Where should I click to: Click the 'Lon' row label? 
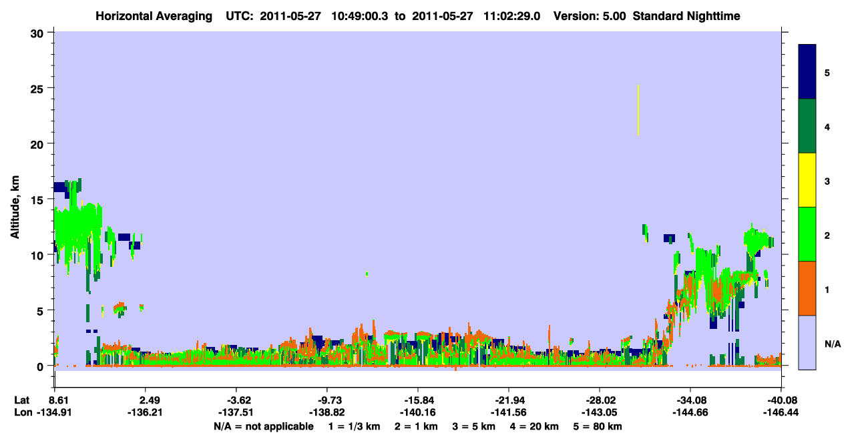tap(23, 412)
